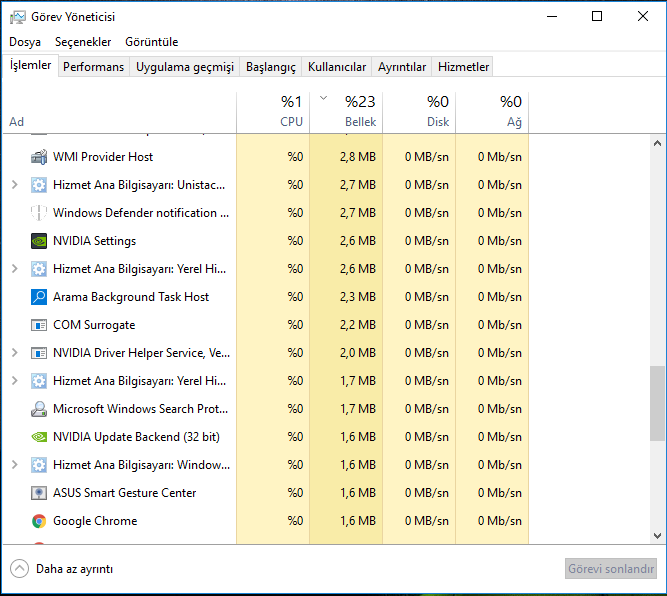This screenshot has height=596, width=667.
Task: Click the Google Chrome icon in list
Action: click(x=39, y=521)
